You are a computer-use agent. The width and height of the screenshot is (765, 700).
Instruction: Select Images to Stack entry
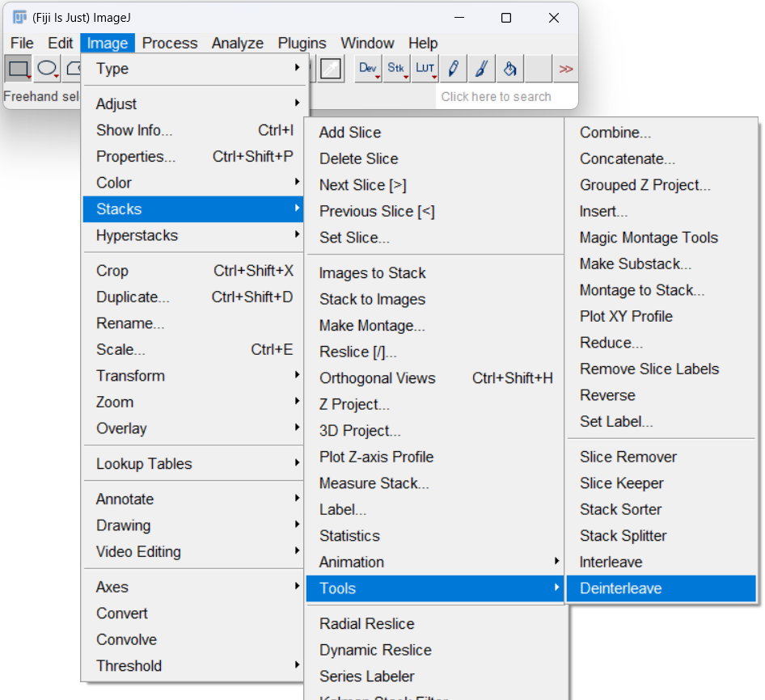[x=435, y=272]
